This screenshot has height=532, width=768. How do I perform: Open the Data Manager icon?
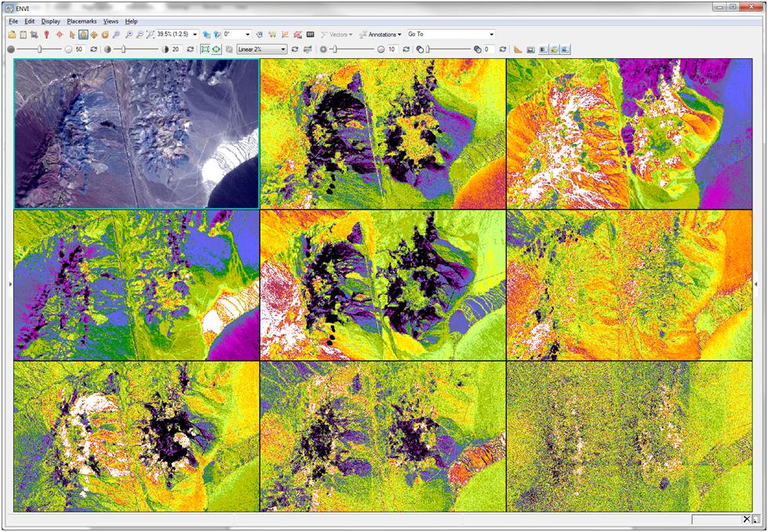coord(23,35)
